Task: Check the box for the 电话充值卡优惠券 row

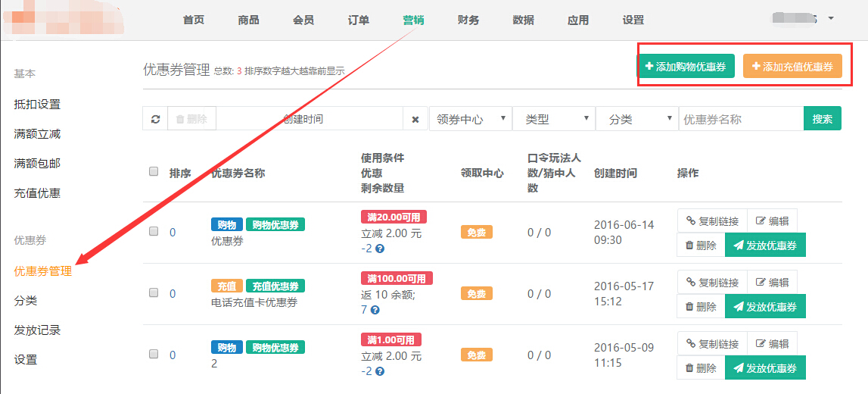Action: pos(154,292)
